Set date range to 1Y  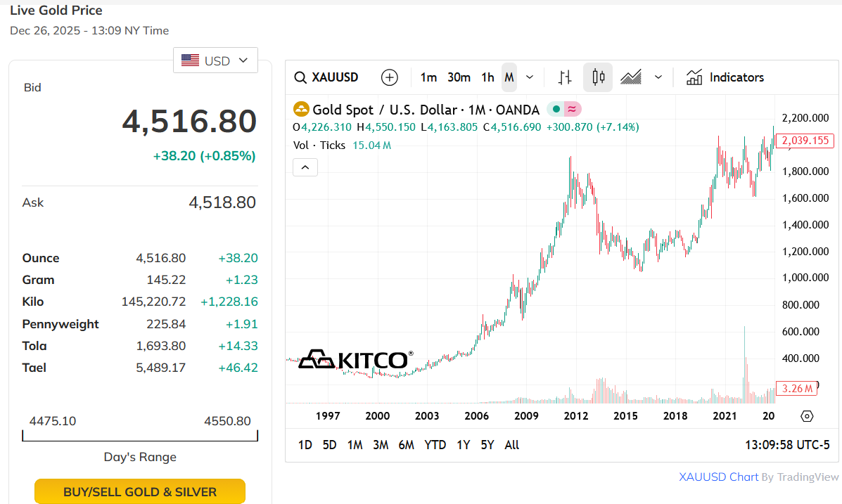(x=463, y=445)
